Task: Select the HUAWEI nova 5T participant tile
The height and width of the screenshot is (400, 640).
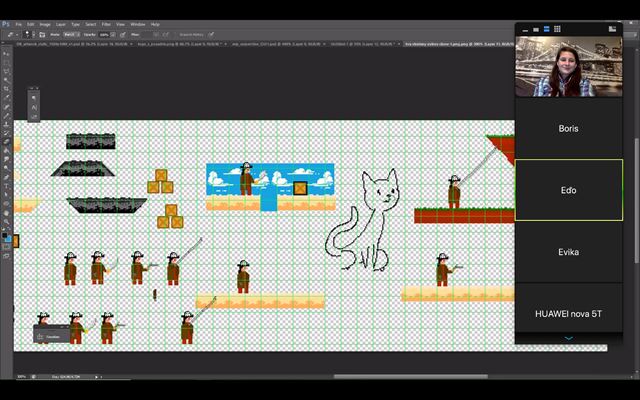Action: (568, 313)
